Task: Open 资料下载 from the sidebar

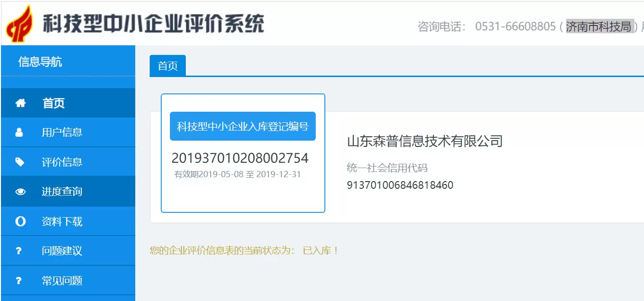Action: point(68,222)
